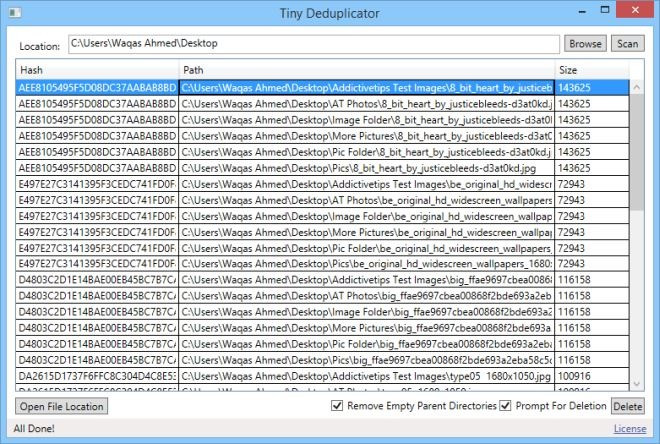Viewport: 660px width, 444px height.
Task: Select the Pic Folder 8_bit_heart path row
Action: point(367,152)
